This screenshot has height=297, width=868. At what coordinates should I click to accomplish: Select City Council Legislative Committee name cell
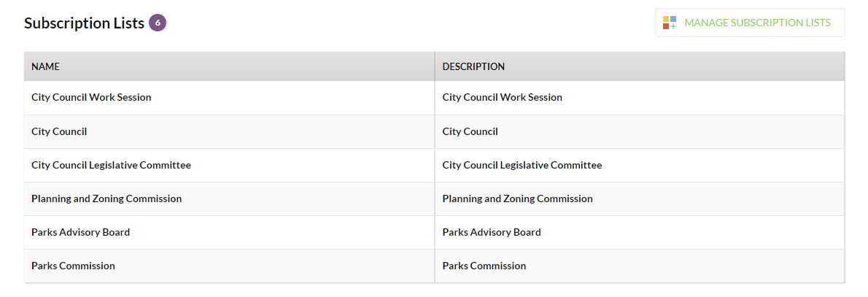[229, 165]
